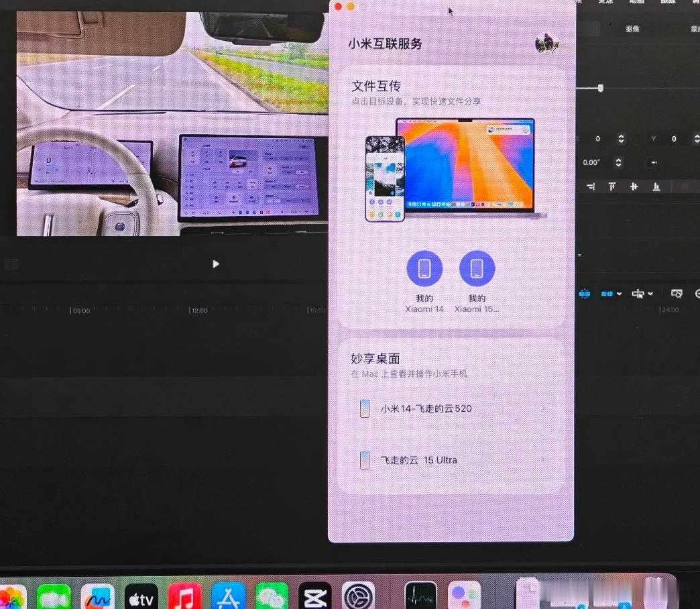700x609 pixels.
Task: Align the clip to the bottom edge
Action: [x=656, y=186]
